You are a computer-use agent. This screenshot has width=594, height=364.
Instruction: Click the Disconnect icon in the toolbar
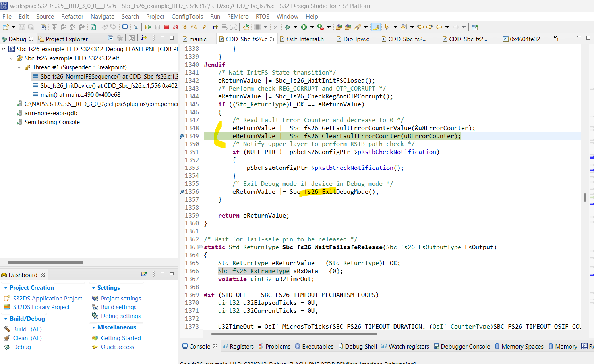pyautogui.click(x=175, y=27)
